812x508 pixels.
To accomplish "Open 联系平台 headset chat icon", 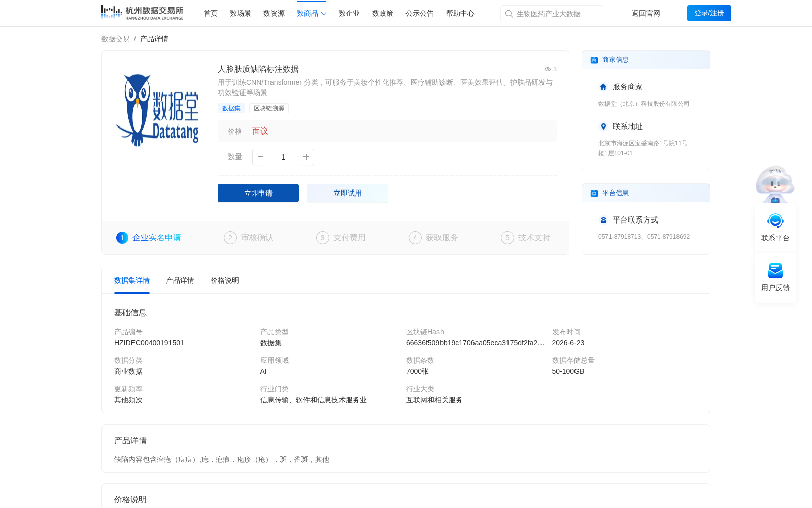I will (775, 221).
